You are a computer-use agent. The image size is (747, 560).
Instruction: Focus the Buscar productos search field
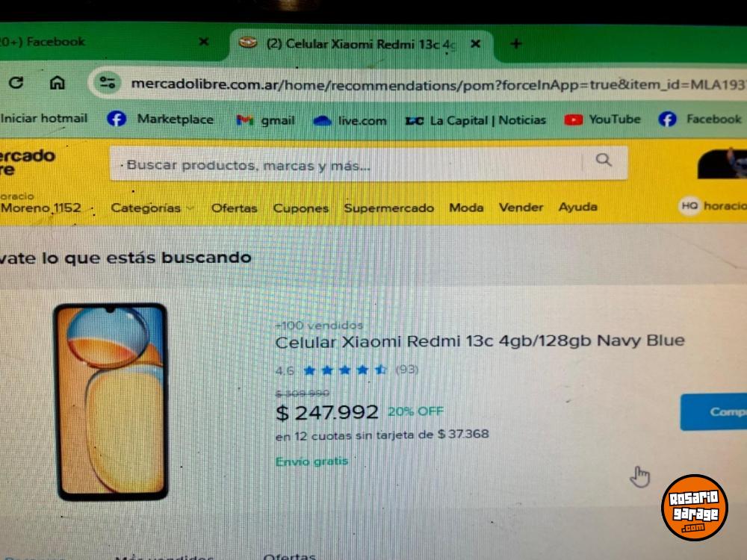coord(353,165)
